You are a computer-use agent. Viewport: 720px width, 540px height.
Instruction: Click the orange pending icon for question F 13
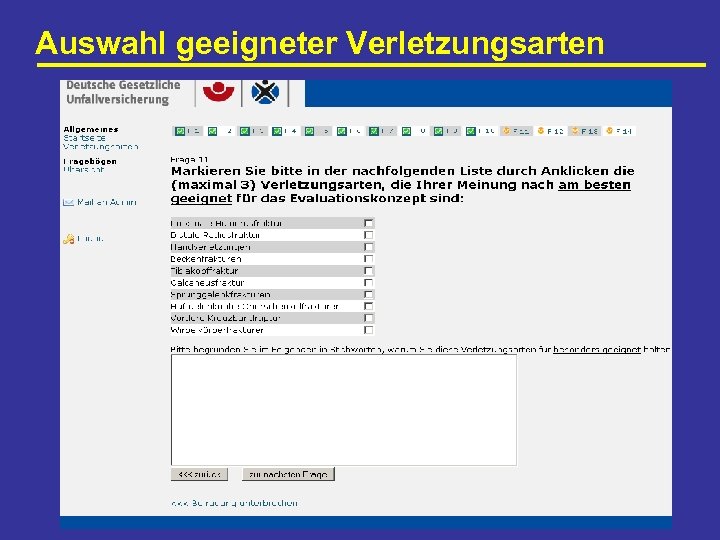pyautogui.click(x=575, y=131)
